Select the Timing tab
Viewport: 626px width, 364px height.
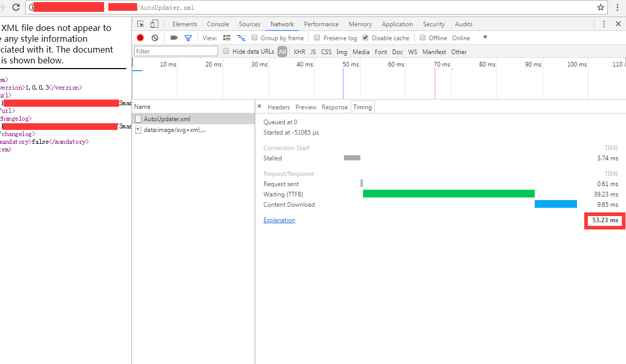363,107
